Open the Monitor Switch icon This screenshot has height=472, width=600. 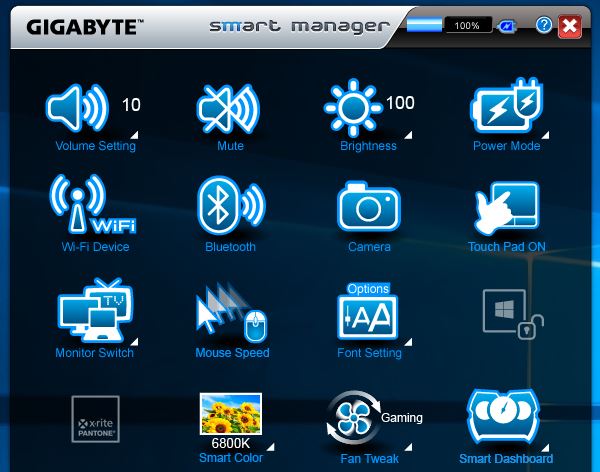click(x=96, y=310)
